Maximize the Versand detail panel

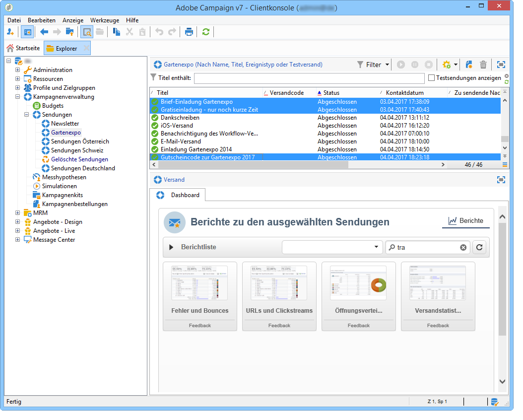501,180
